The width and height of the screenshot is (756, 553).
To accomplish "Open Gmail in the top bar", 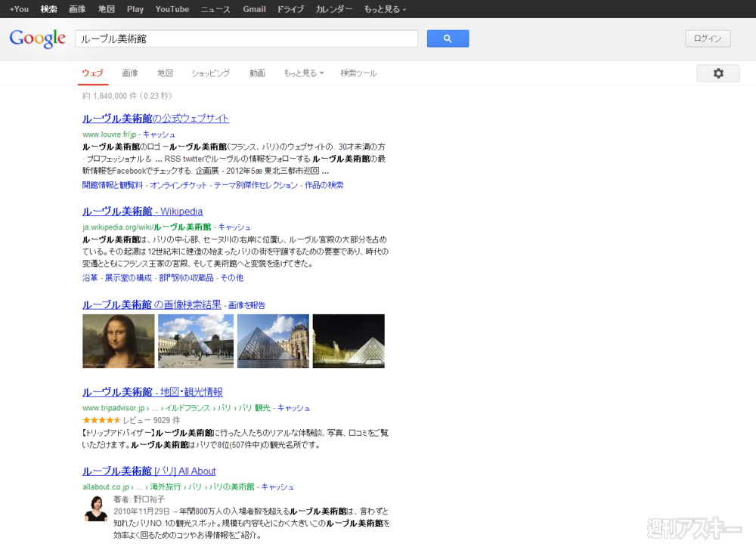I will (254, 9).
